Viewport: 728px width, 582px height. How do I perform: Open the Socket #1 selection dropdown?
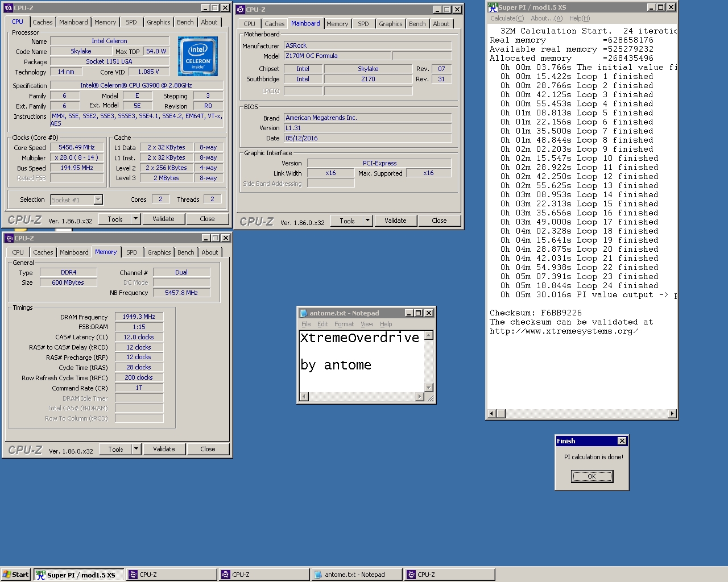[x=98, y=199]
